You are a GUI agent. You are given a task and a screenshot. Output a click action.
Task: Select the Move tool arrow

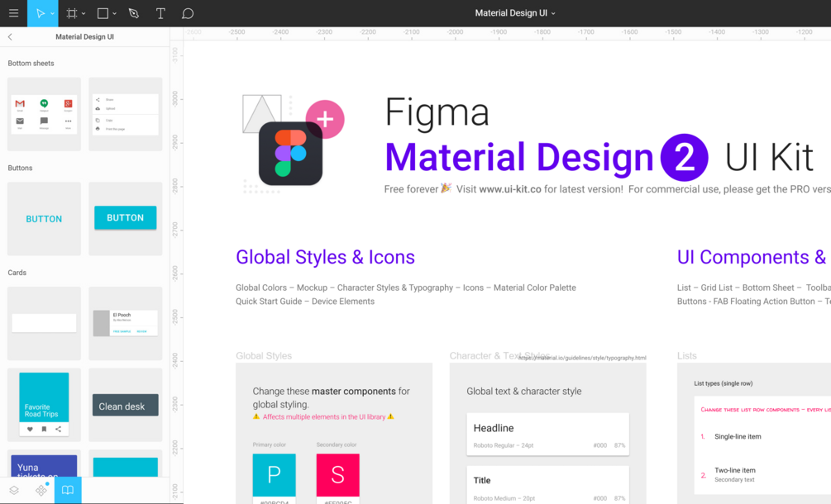[x=40, y=13]
